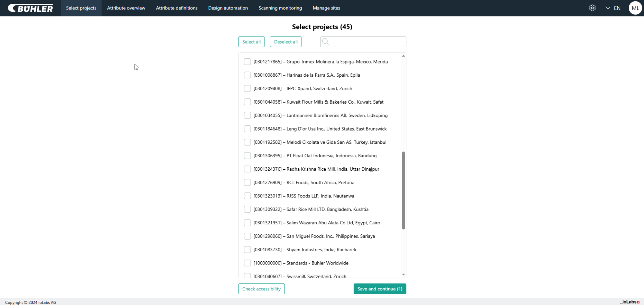Click the ioLabs logo in footer
The image size is (644, 305).
pos(630,302)
